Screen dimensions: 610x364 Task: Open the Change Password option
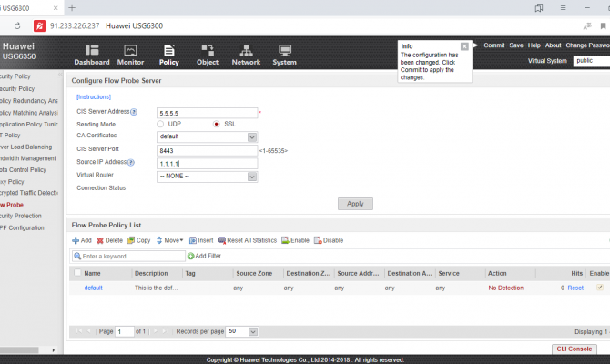tap(588, 45)
